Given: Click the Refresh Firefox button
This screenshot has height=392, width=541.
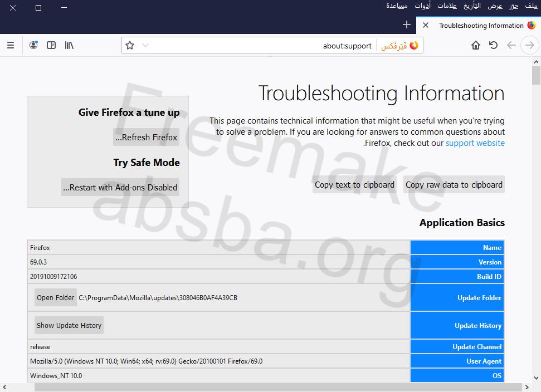Looking at the screenshot, I should tap(147, 137).
